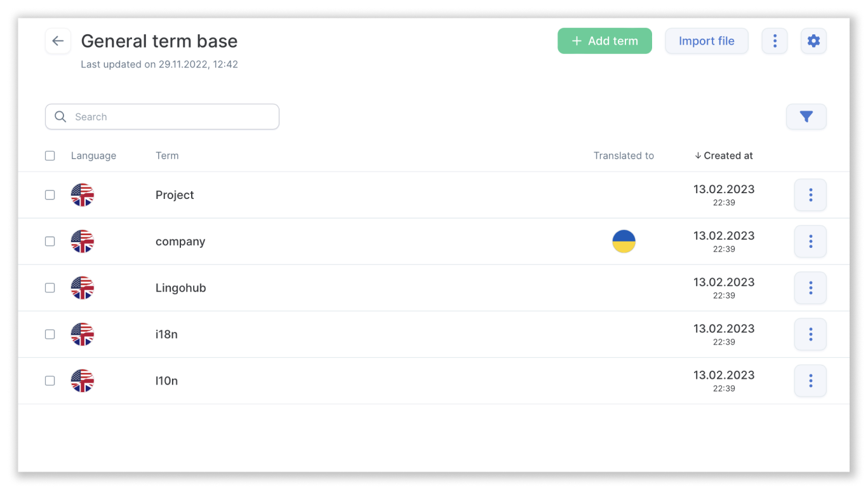The width and height of the screenshot is (868, 490).
Task: Check the Lingohub term checkbox
Action: point(50,288)
